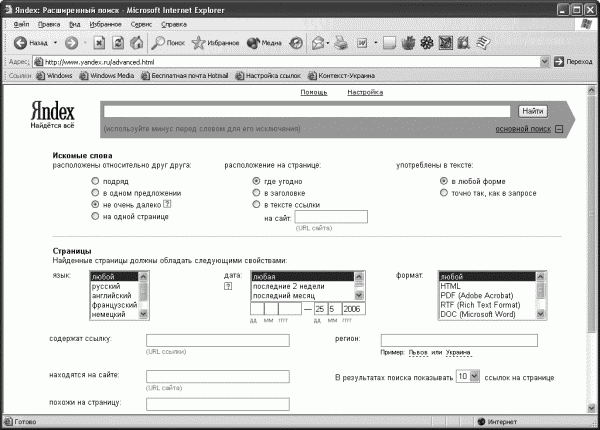The height and width of the screenshot is (430, 600).
Task: Click the Back (Назад) arrow icon
Action: [x=20, y=43]
